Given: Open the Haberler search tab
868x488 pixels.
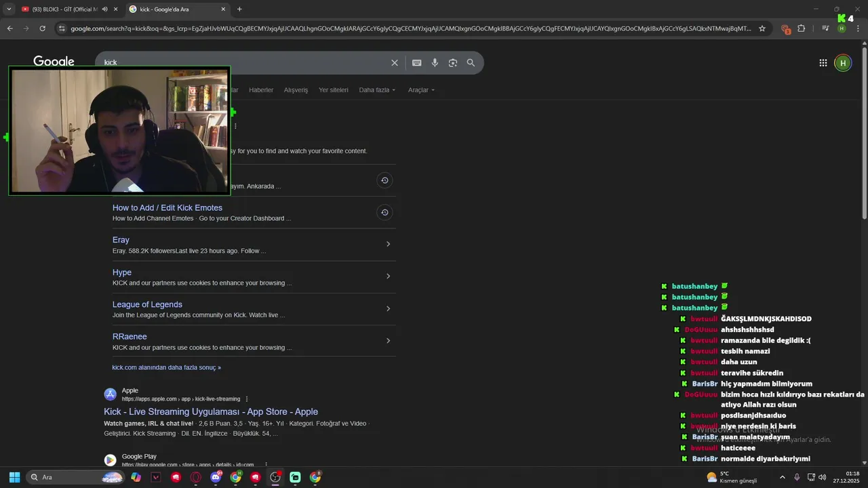Looking at the screenshot, I should tap(261, 90).
